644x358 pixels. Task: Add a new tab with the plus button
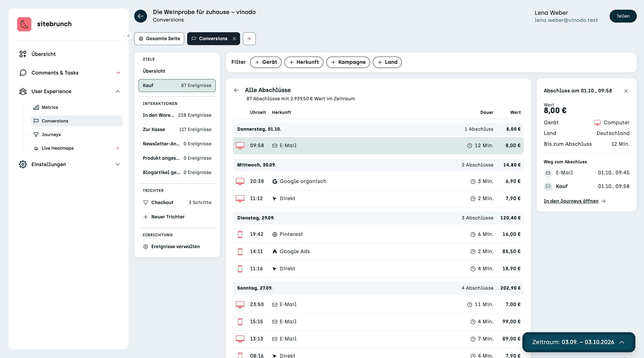coord(249,38)
